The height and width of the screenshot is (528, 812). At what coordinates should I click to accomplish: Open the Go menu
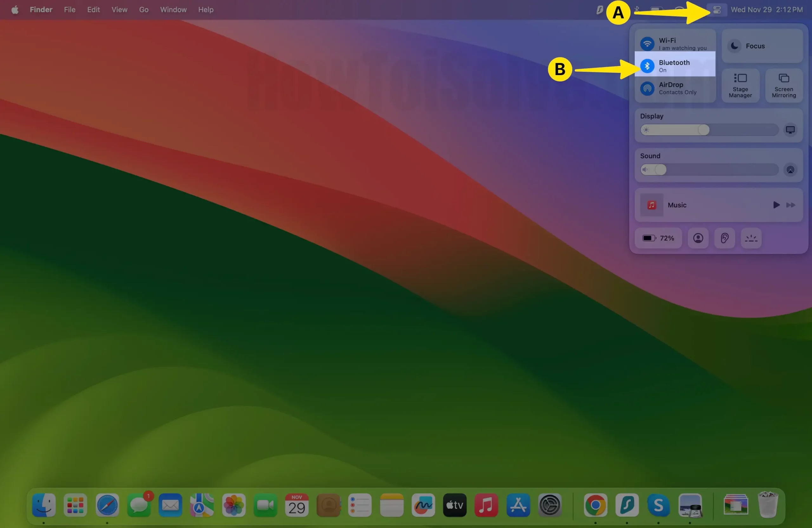pos(144,10)
